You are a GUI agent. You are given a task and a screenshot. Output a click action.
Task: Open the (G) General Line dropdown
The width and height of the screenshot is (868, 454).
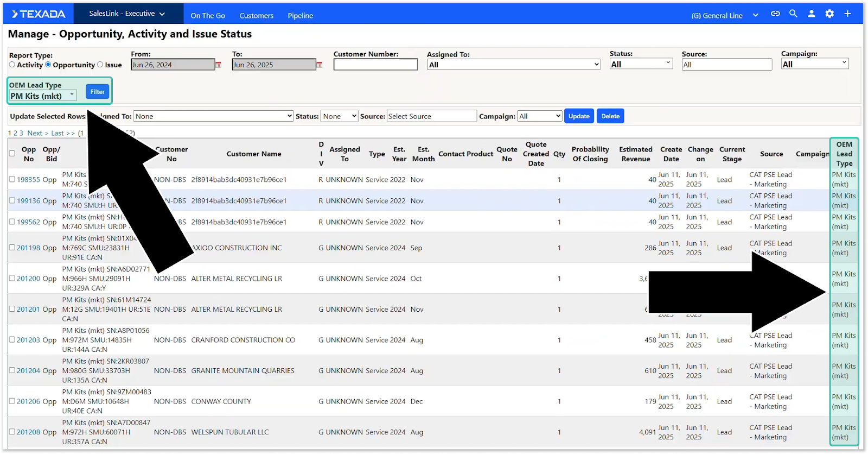coord(724,15)
